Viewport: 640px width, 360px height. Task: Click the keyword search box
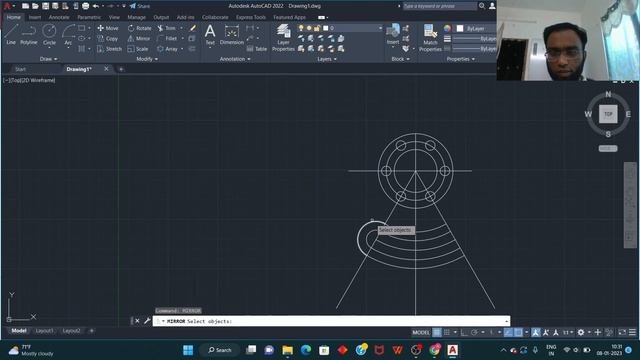pos(440,6)
